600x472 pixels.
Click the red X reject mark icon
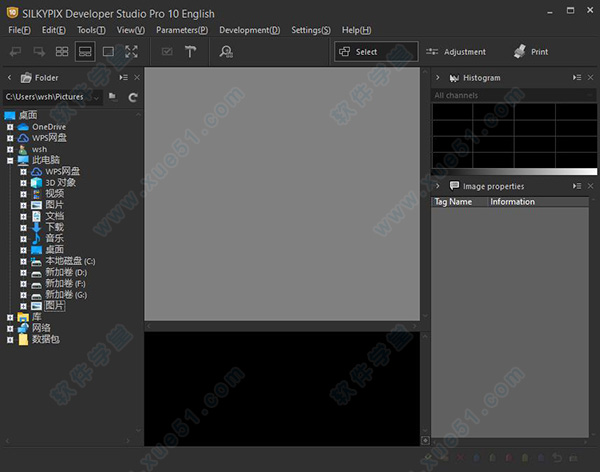(460, 457)
